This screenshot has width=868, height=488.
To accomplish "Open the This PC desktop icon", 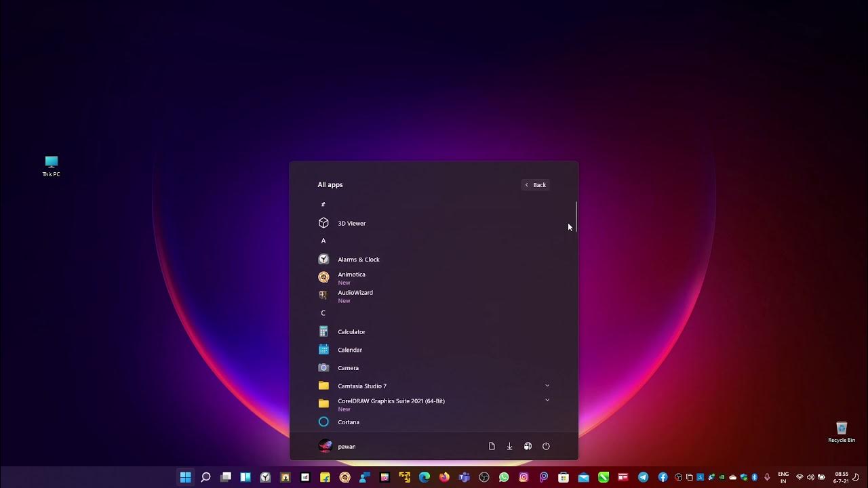I will [51, 166].
